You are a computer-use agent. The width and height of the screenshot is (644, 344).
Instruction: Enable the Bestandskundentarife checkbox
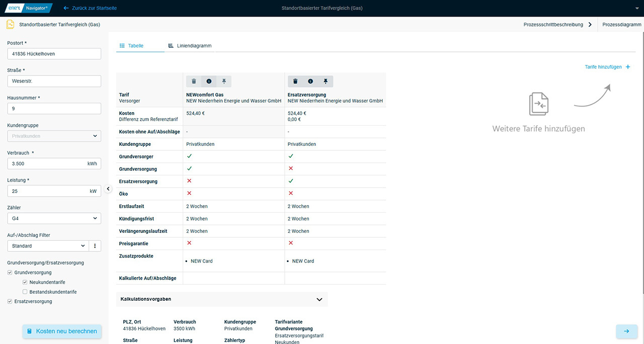[x=25, y=292]
